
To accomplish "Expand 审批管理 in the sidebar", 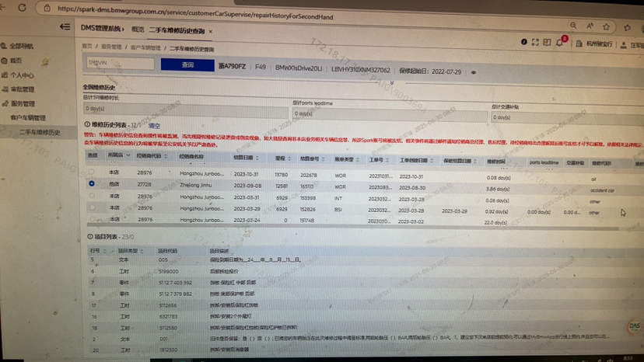I will (x=22, y=89).
